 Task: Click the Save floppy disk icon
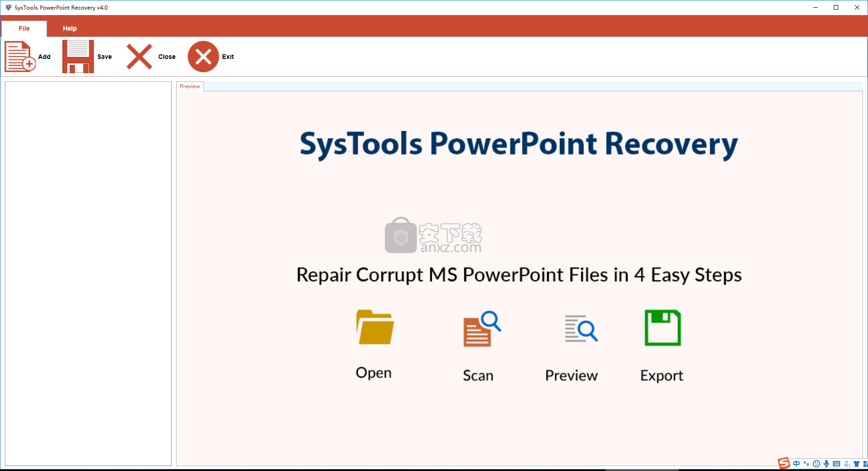(78, 57)
